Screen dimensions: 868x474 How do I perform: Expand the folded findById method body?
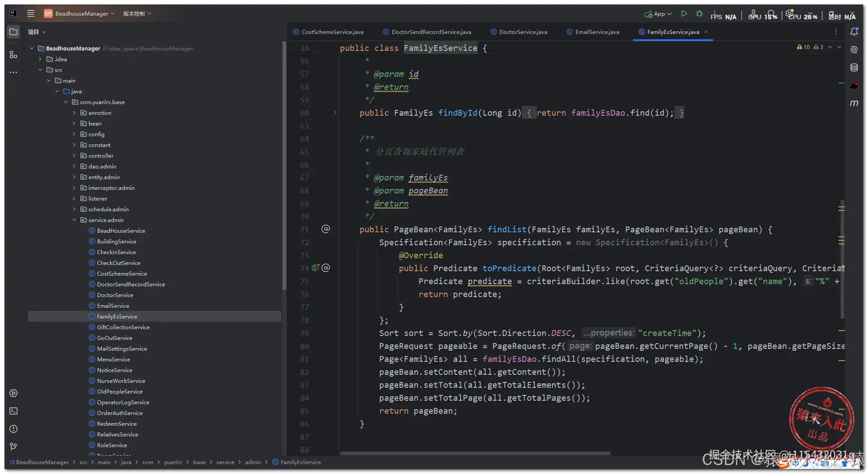[x=334, y=113]
